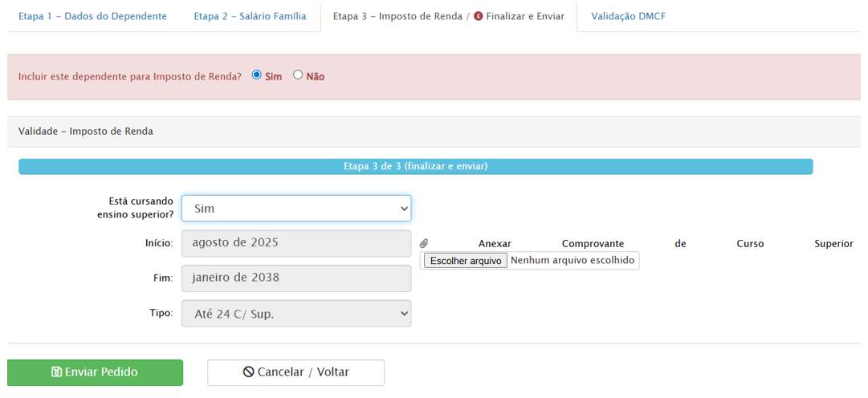Viewport: 868px width, 398px height.
Task: Select the Não radio button
Action: (x=298, y=75)
